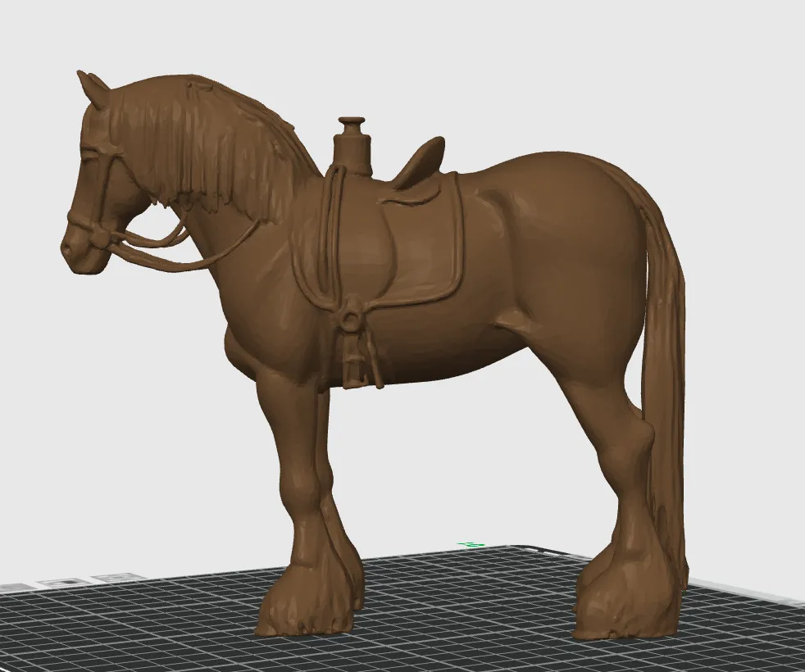The height and width of the screenshot is (672, 805).
Task: Click the saddle horn on the horse
Action: coord(352,134)
